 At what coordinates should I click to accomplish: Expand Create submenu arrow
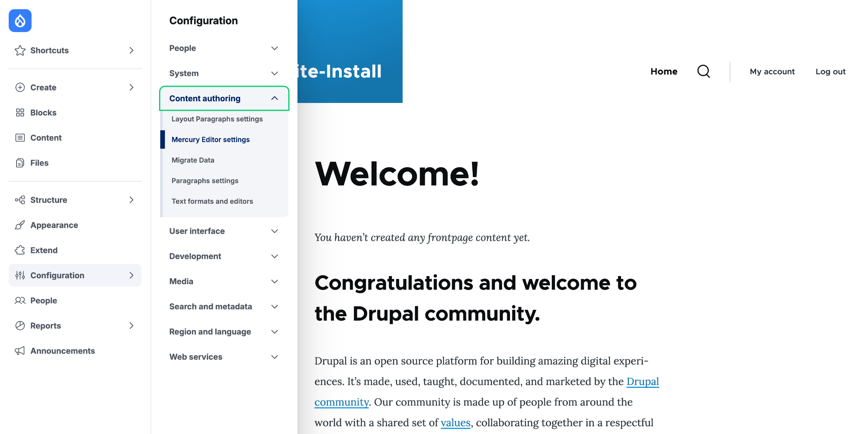tap(131, 87)
